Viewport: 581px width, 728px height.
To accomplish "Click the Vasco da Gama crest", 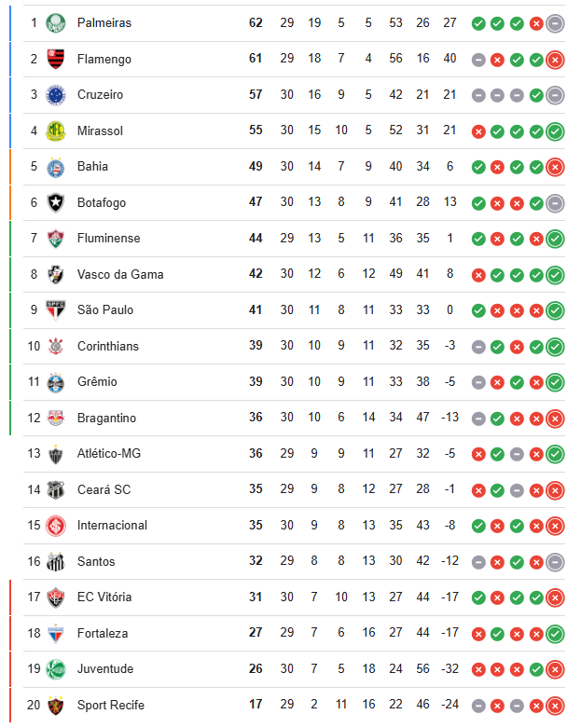I will click(56, 274).
